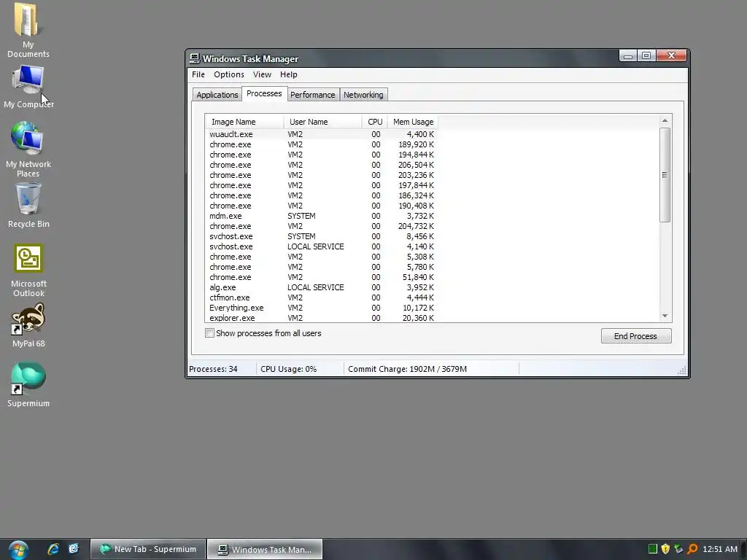The height and width of the screenshot is (560, 747).
Task: Open the Start orb on the taskbar
Action: pyautogui.click(x=18, y=550)
